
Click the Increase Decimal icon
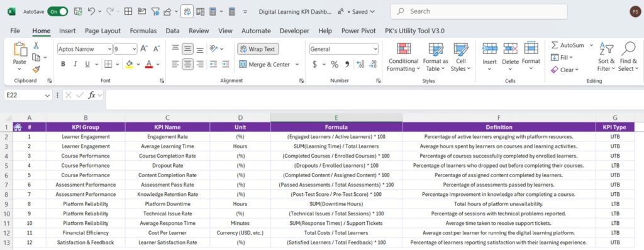click(x=360, y=64)
